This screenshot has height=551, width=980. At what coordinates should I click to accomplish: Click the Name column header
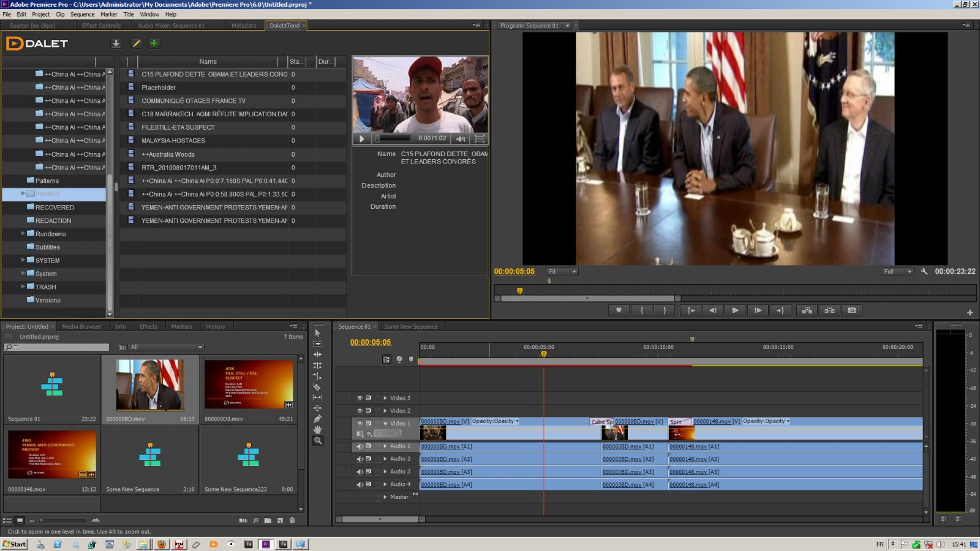208,61
